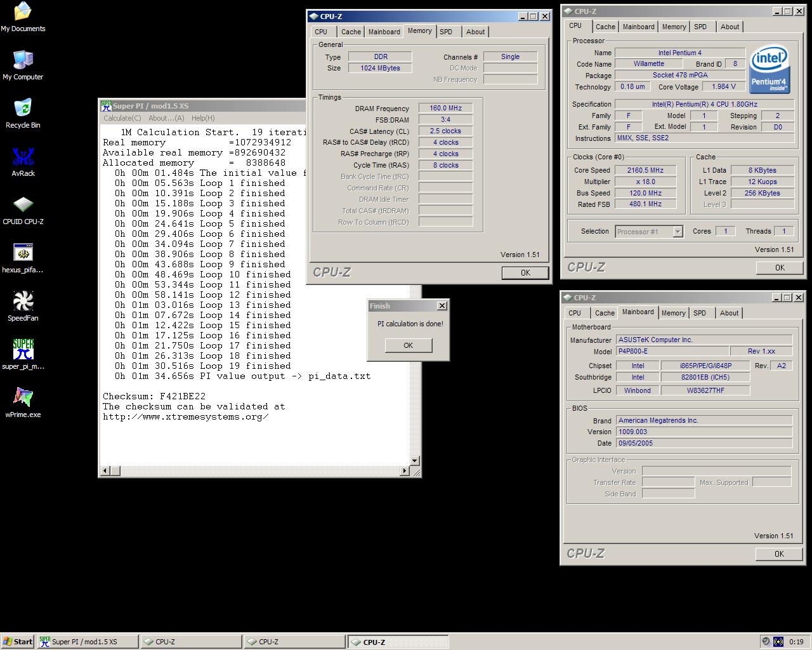The image size is (812, 650).
Task: Click the Super PI title bar icon
Action: (106, 105)
